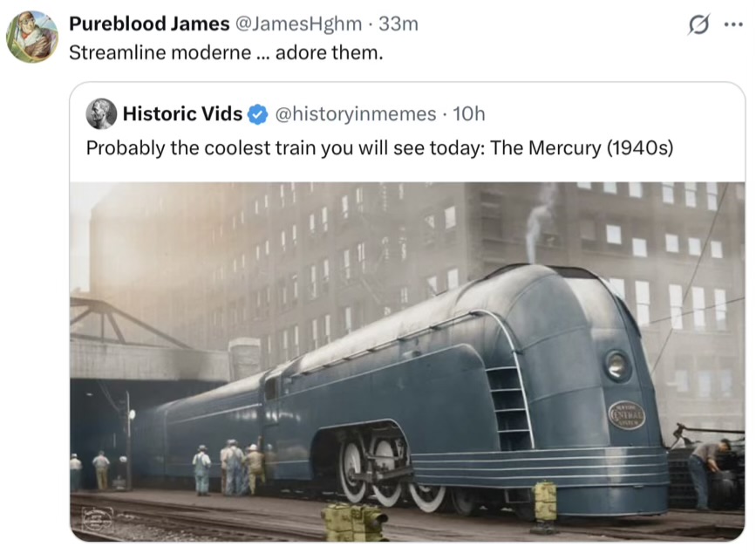Open @historyinmemes handle link
The image size is (756, 553).
[356, 113]
